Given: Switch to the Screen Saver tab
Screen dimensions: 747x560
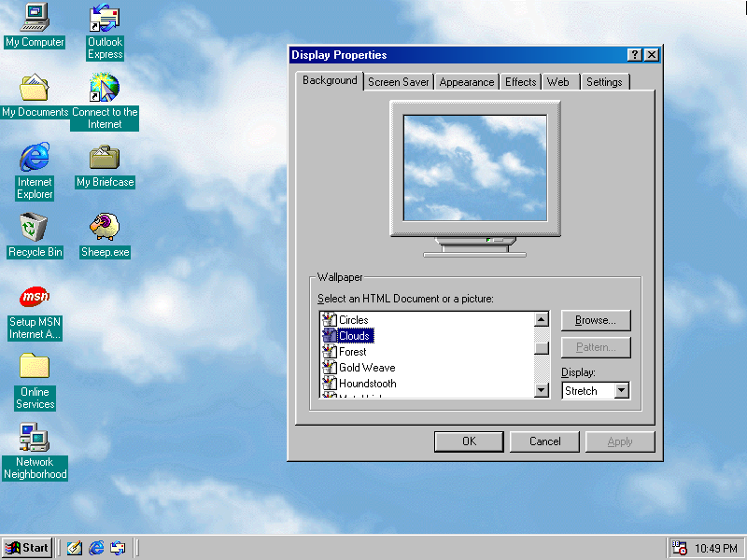Looking at the screenshot, I should [x=399, y=82].
